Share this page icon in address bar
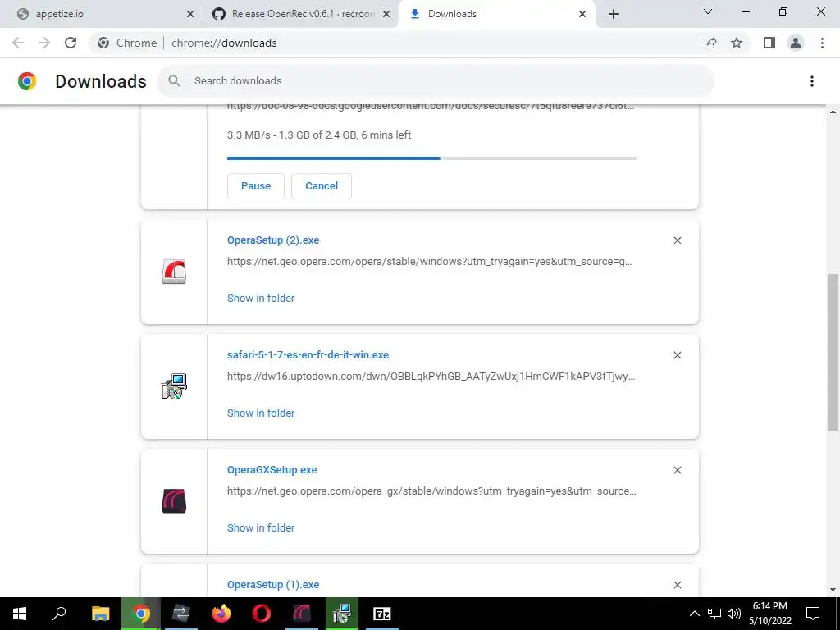Screen dimensions: 840x630 tap(710, 43)
